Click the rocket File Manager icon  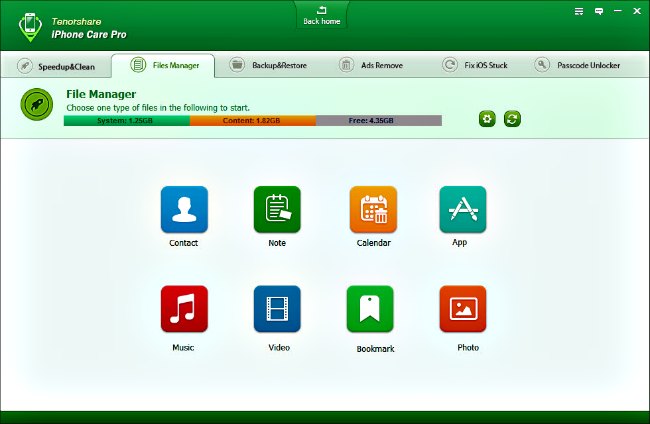tap(37, 104)
